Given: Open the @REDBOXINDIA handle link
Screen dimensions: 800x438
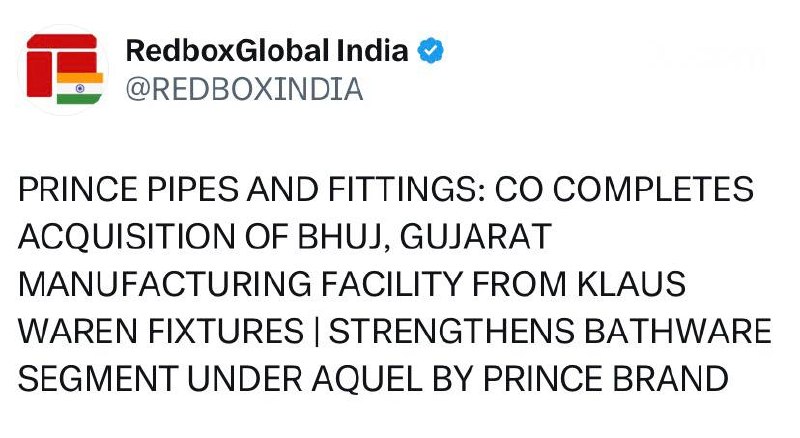Looking at the screenshot, I should [244, 90].
